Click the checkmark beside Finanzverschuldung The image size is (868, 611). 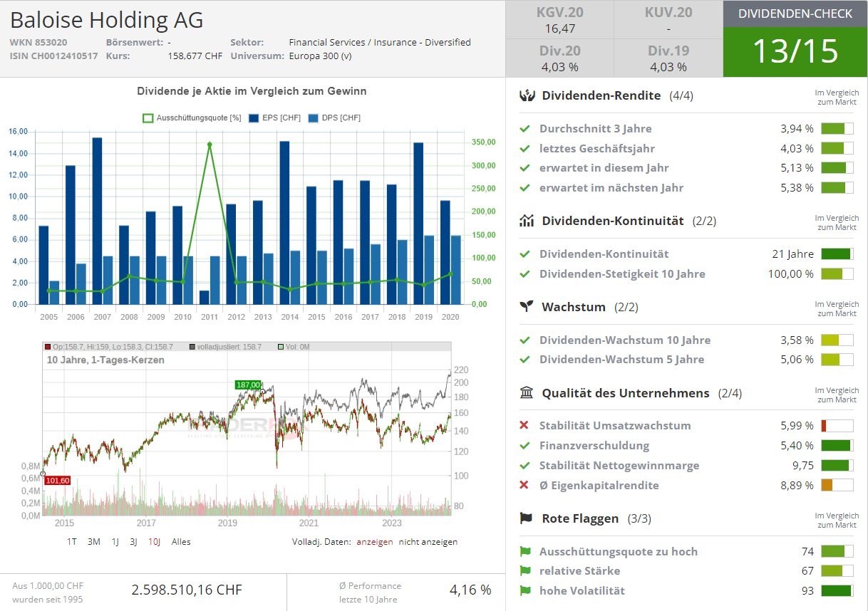click(525, 446)
